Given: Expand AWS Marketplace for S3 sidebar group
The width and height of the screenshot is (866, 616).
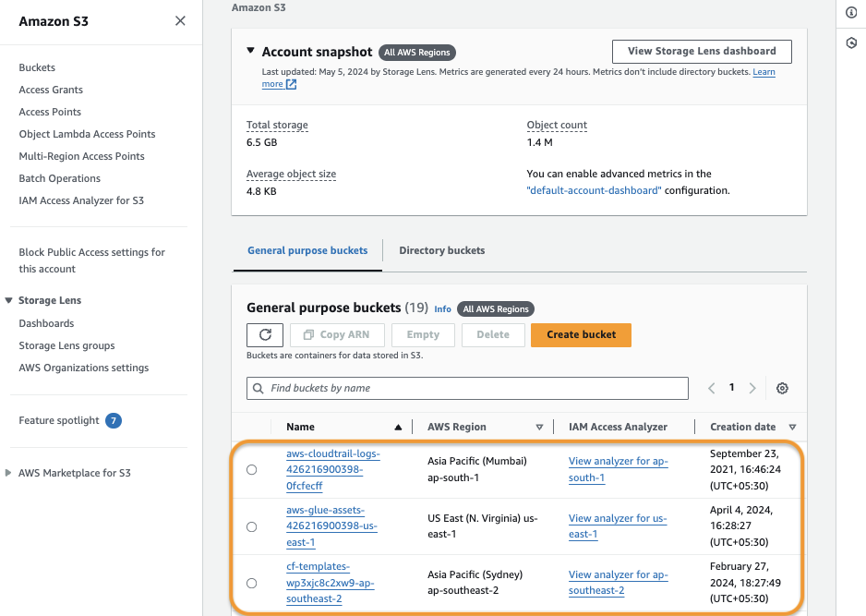Looking at the screenshot, I should click(8, 473).
